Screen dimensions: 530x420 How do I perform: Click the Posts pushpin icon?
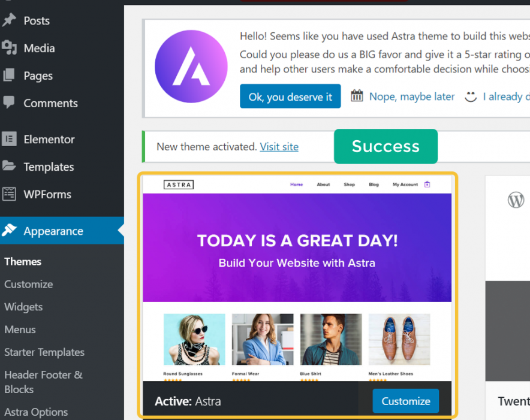[9, 20]
